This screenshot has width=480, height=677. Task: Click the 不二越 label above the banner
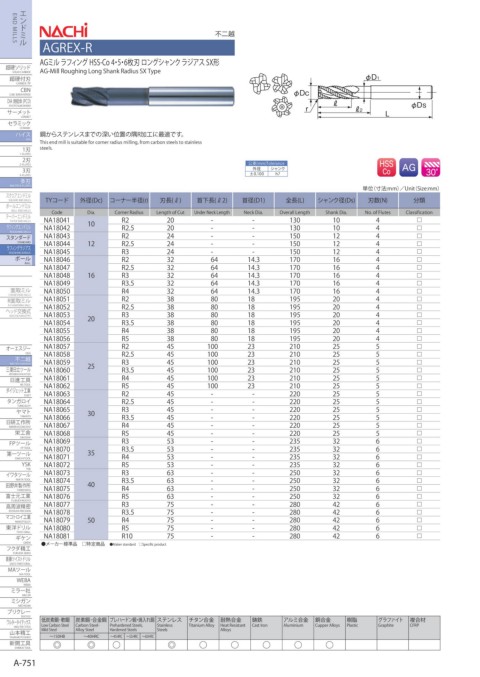(x=224, y=33)
